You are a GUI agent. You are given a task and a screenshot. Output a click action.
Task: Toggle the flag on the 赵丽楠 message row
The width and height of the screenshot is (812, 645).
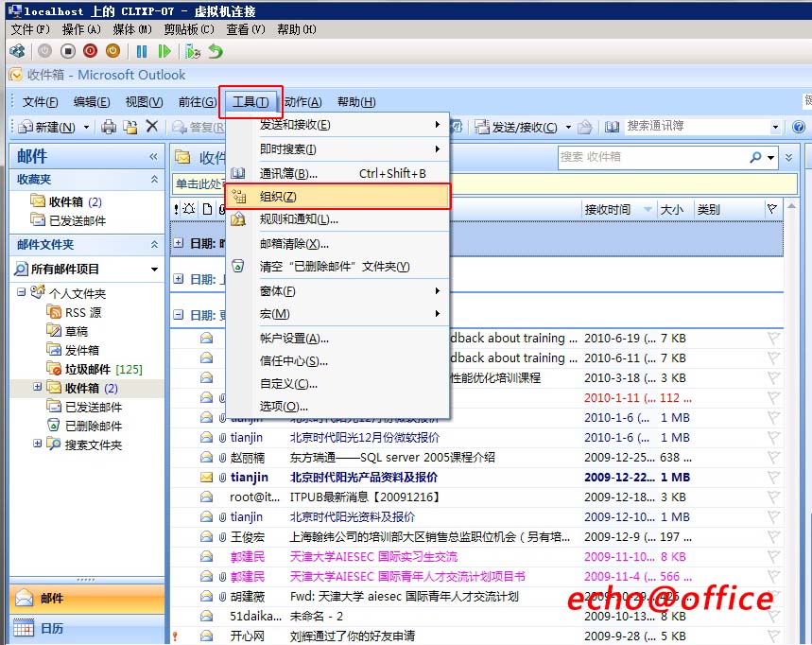[x=773, y=457]
